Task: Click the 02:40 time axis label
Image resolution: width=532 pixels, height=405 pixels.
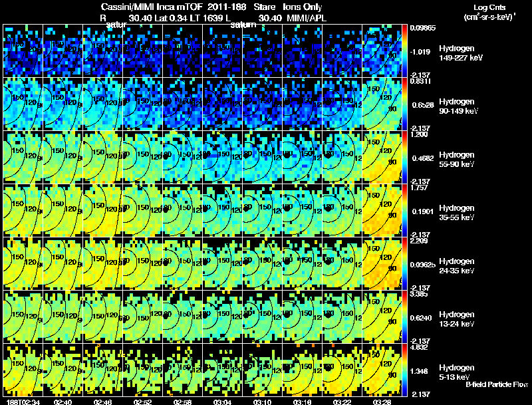Action: (63, 402)
